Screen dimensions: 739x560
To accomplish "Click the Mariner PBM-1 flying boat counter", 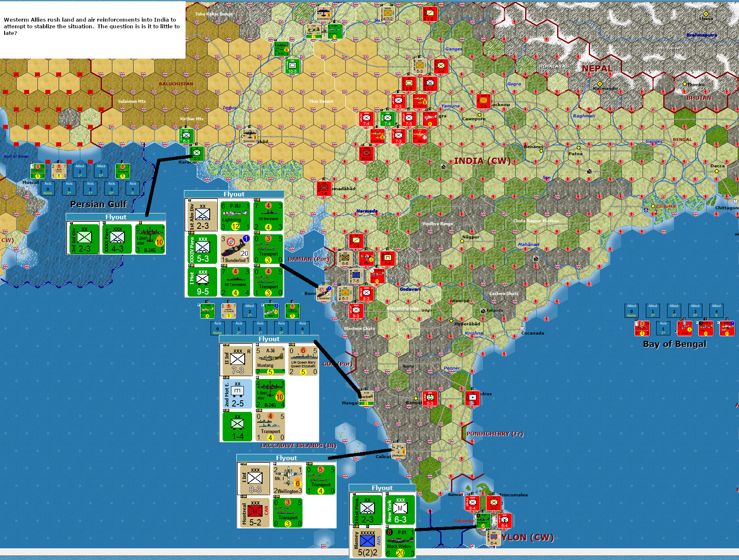I will point(271,311).
